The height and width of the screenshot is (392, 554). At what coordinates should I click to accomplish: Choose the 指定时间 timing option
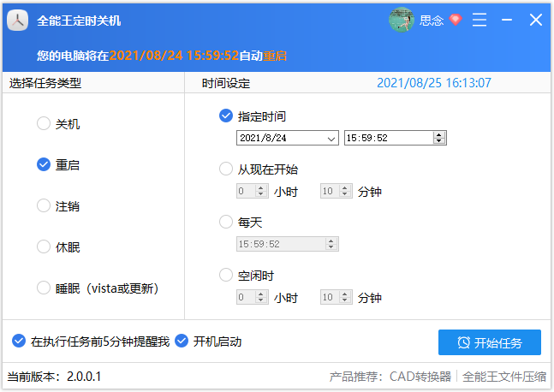click(253, 116)
